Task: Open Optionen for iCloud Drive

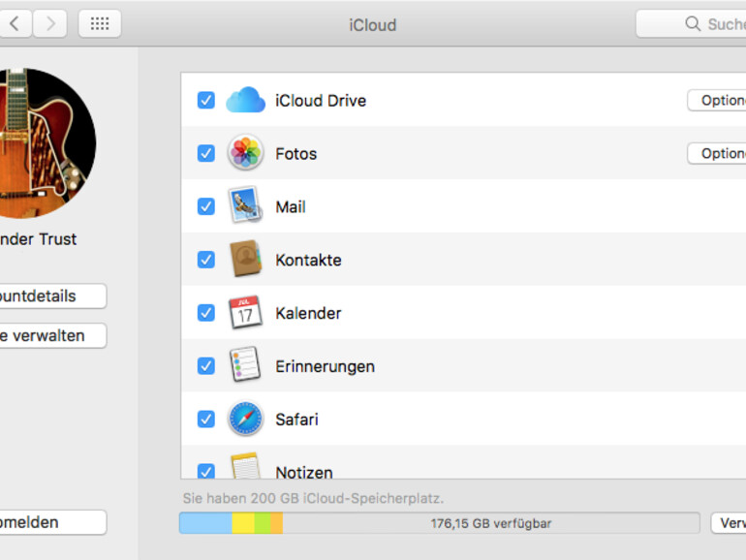Action: pyautogui.click(x=717, y=101)
